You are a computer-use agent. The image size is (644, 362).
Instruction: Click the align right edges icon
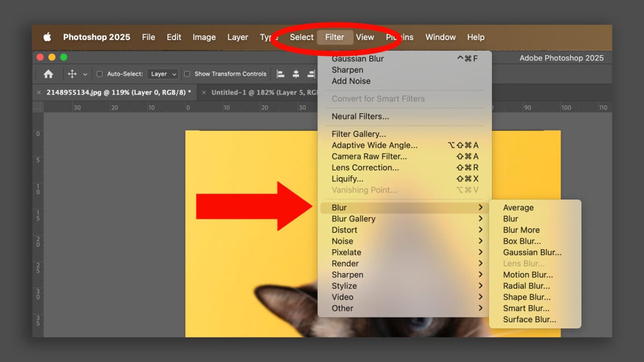point(311,74)
